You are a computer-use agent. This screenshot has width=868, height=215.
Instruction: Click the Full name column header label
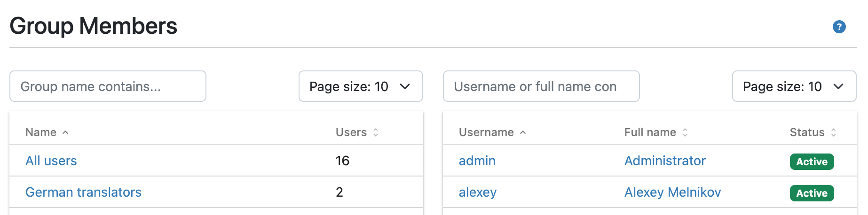[x=650, y=132]
